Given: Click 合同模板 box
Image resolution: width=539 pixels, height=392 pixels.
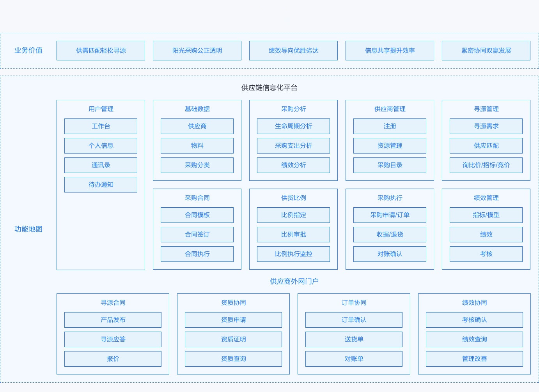Looking at the screenshot, I should tap(197, 215).
